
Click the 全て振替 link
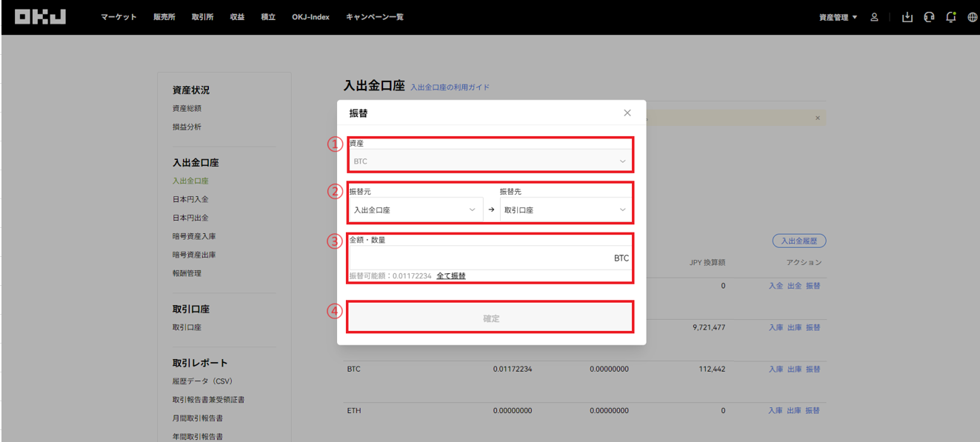click(451, 275)
